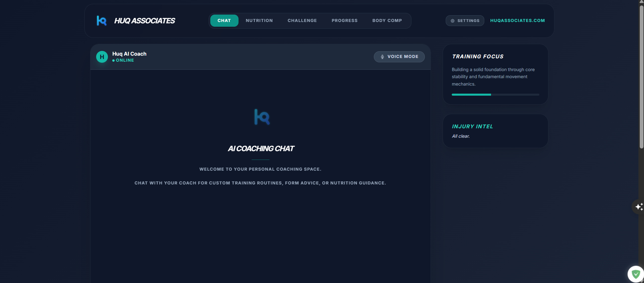Click the scrollbar up arrow
Viewport: 644px width, 283px height.
641,2
